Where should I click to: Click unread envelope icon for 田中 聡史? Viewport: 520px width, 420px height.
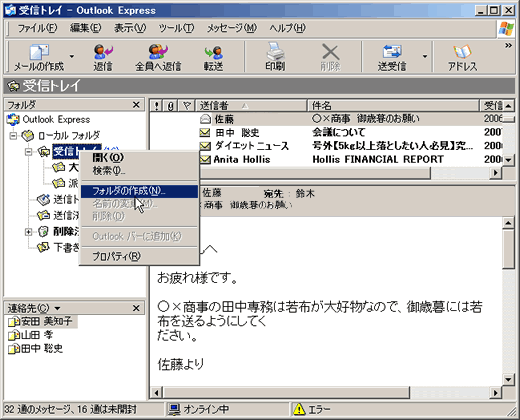pyautogui.click(x=205, y=133)
